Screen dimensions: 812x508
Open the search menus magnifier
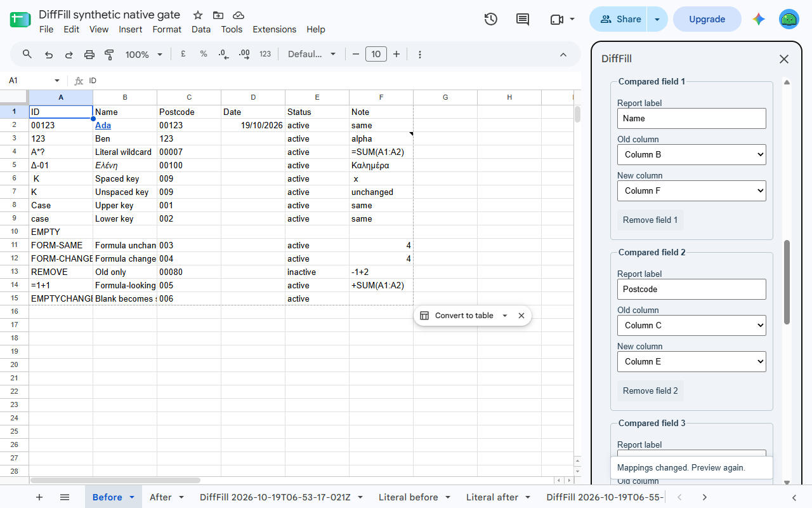pyautogui.click(x=27, y=54)
